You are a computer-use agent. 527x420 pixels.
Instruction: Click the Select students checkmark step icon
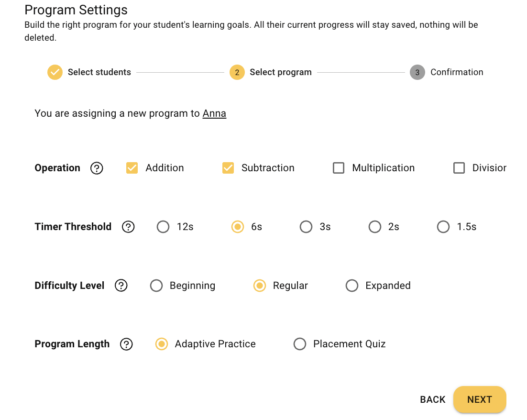coord(55,72)
